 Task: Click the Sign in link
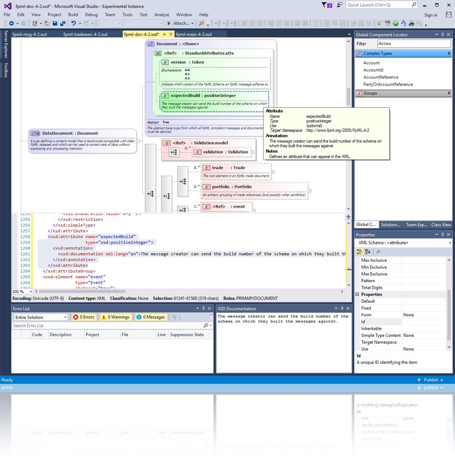tap(430, 15)
